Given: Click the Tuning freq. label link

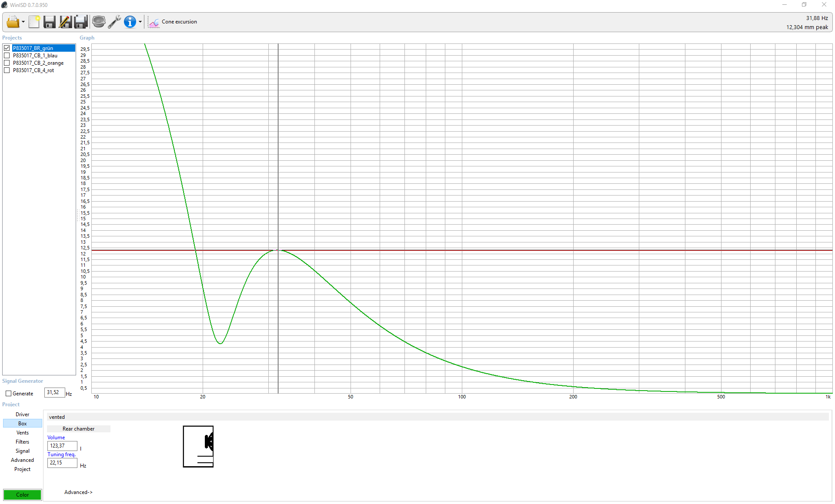Looking at the screenshot, I should [x=61, y=454].
